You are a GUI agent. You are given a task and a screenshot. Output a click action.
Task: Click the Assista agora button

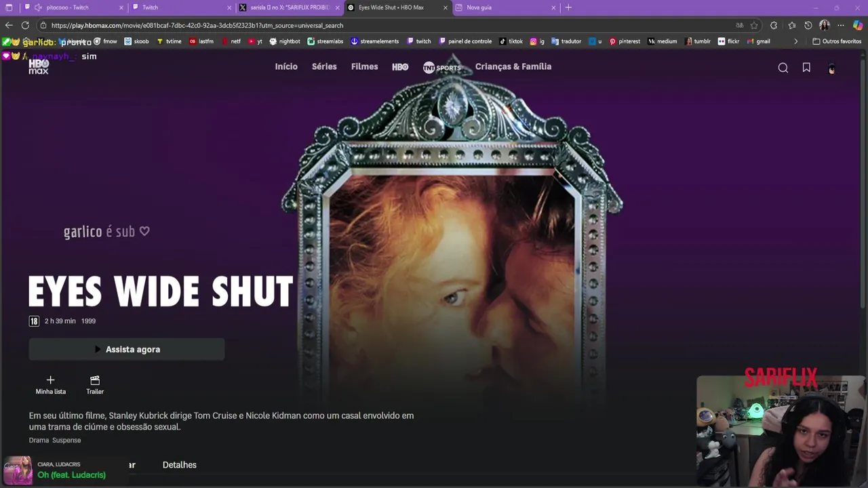[126, 349]
